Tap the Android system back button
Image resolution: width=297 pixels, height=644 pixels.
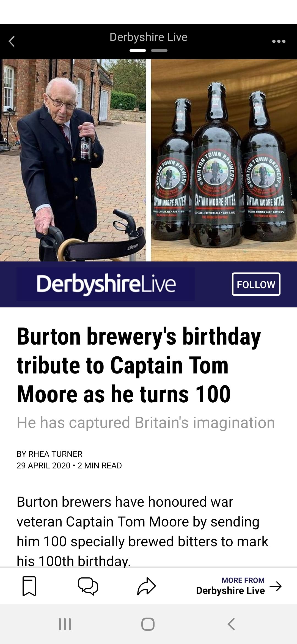point(231,624)
